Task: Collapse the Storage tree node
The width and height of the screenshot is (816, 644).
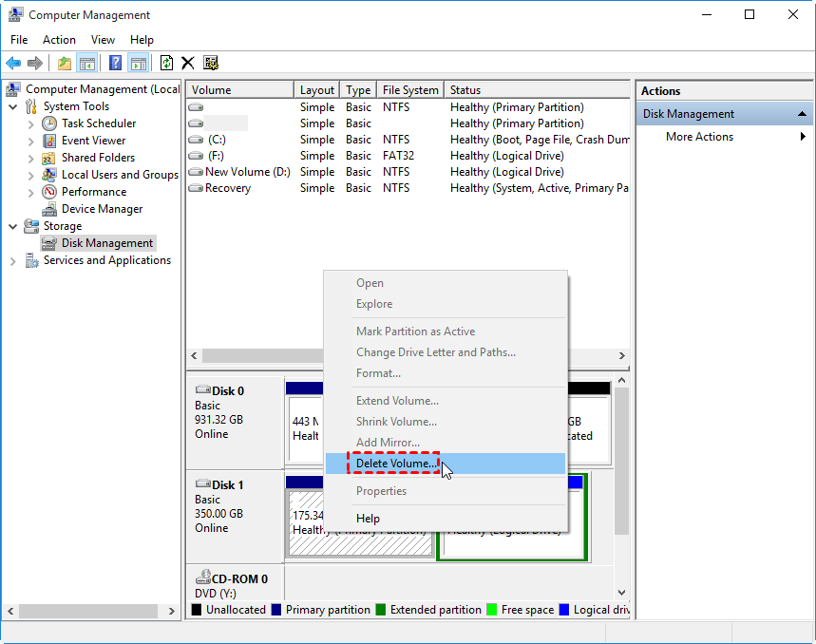Action: 13,226
